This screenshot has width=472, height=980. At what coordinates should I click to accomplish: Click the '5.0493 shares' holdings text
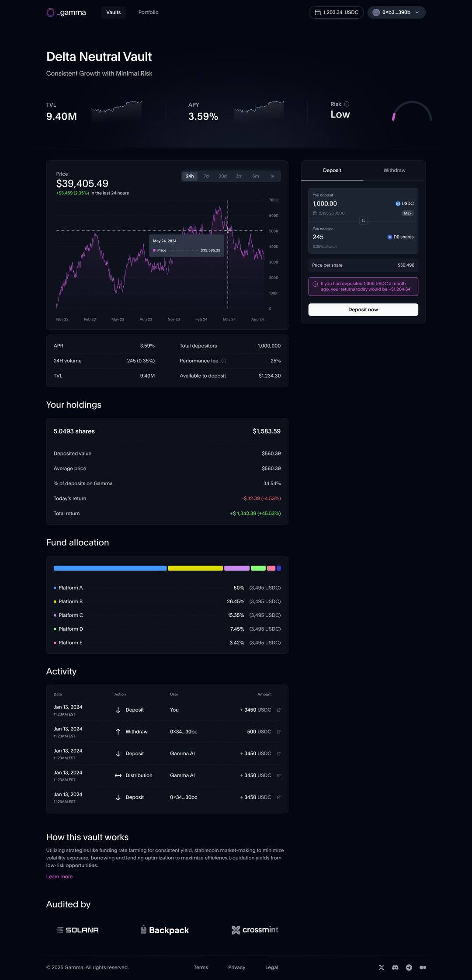(74, 431)
